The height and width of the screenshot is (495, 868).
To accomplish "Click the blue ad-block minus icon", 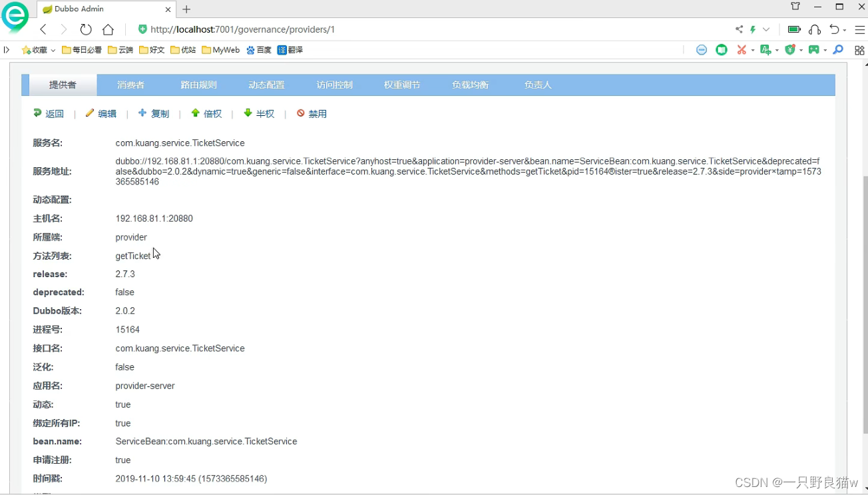I will coord(702,50).
